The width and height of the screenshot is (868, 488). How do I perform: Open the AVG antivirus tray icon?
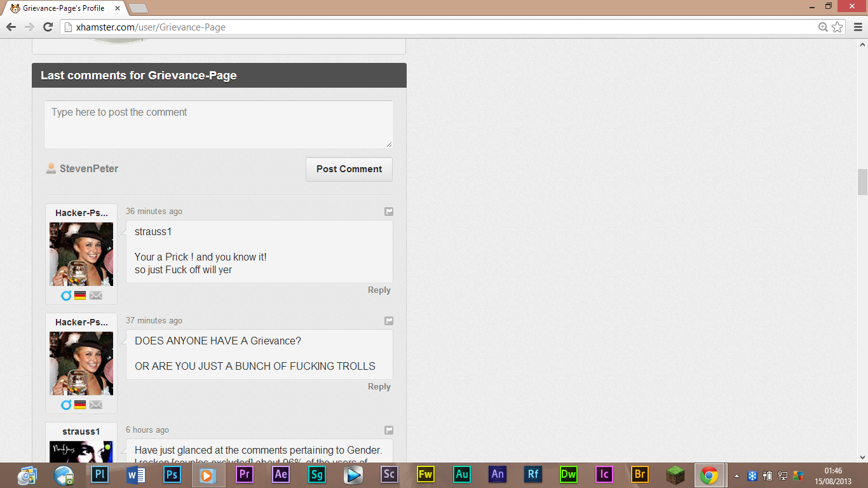tap(798, 476)
